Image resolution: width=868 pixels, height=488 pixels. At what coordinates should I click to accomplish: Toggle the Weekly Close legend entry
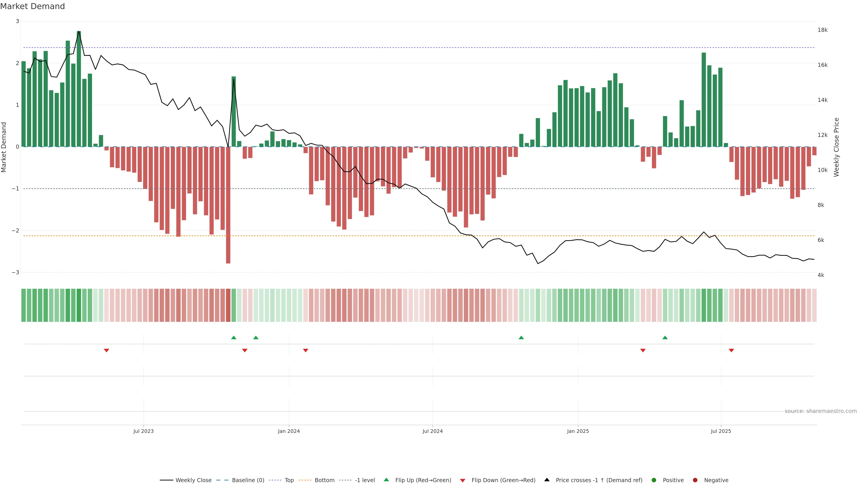(x=193, y=480)
